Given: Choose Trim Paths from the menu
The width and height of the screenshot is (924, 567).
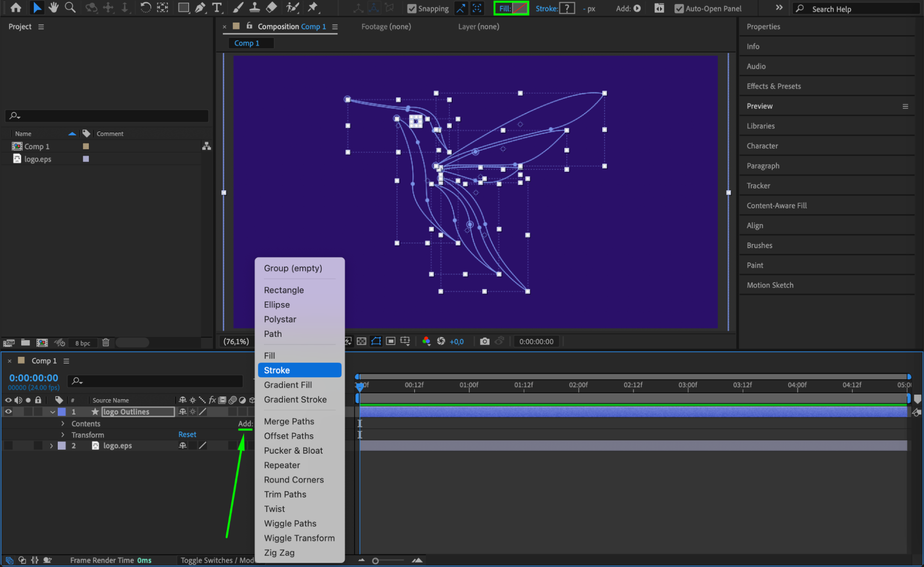Looking at the screenshot, I should point(285,494).
